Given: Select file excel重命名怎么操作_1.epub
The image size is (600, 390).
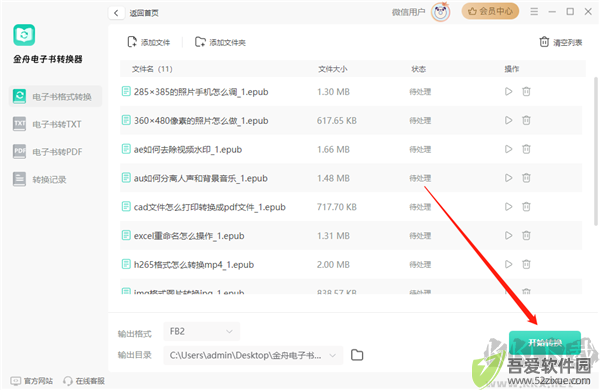Looking at the screenshot, I should (x=189, y=236).
